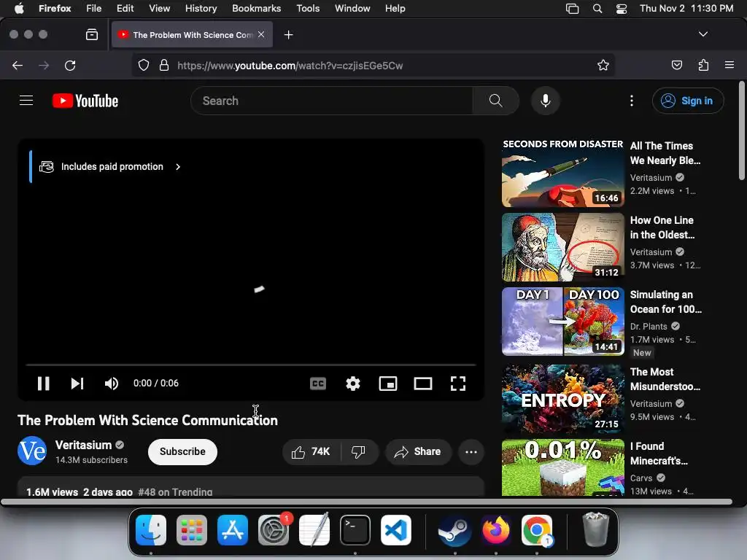Open Spotlight search in menu bar
The image size is (747, 560).
coord(597,8)
